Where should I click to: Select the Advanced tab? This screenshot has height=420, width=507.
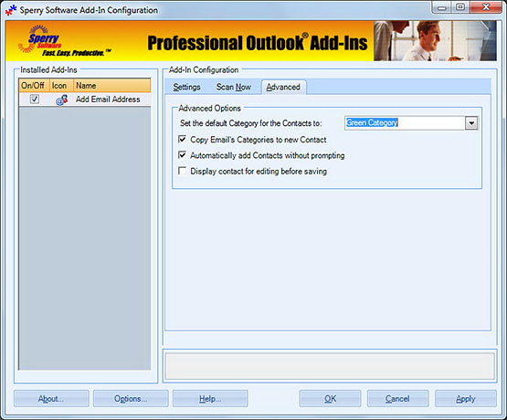[283, 87]
